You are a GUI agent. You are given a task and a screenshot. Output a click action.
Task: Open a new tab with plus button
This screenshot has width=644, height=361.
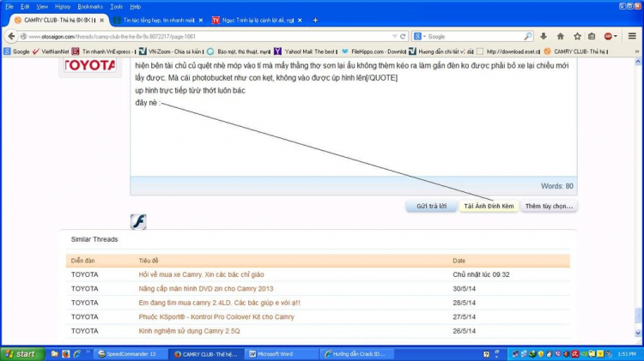(x=315, y=20)
